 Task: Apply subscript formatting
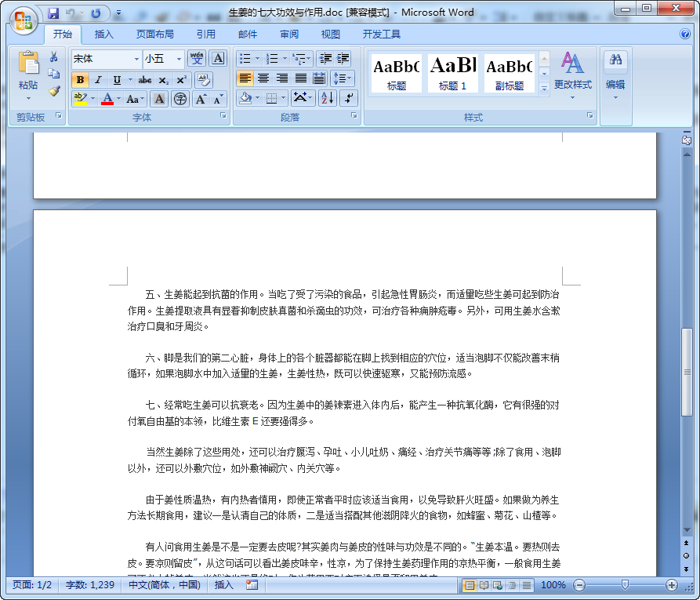tap(163, 80)
